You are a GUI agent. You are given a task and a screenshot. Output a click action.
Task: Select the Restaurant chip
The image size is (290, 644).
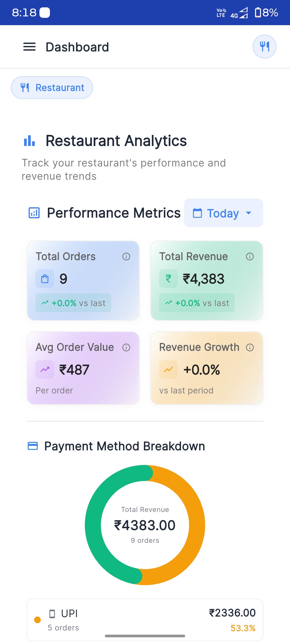pyautogui.click(x=52, y=87)
